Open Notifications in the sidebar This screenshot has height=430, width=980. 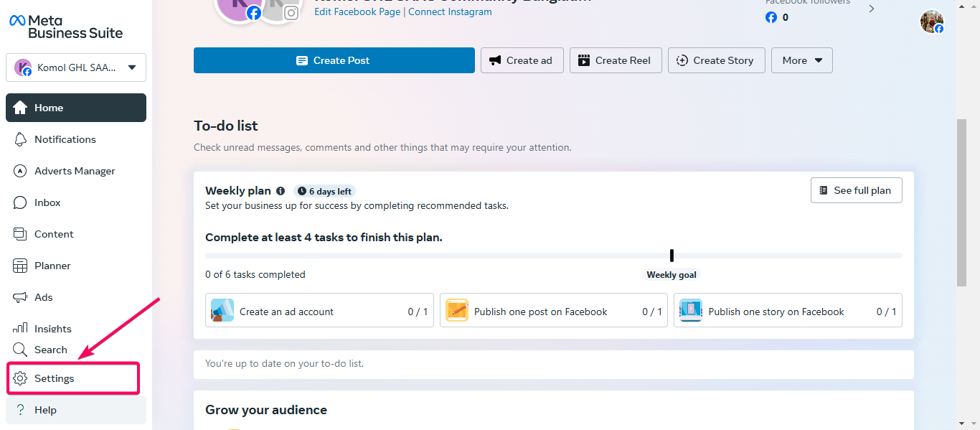(76, 139)
